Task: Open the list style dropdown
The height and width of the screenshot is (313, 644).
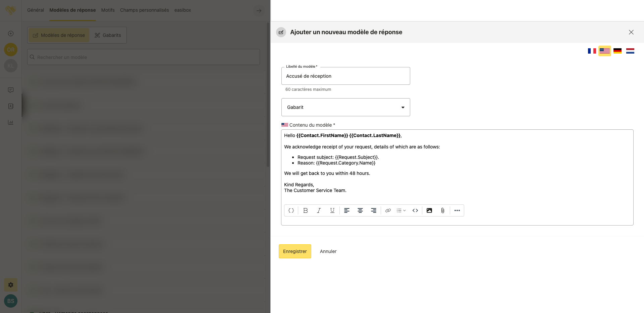Action: pyautogui.click(x=401, y=210)
